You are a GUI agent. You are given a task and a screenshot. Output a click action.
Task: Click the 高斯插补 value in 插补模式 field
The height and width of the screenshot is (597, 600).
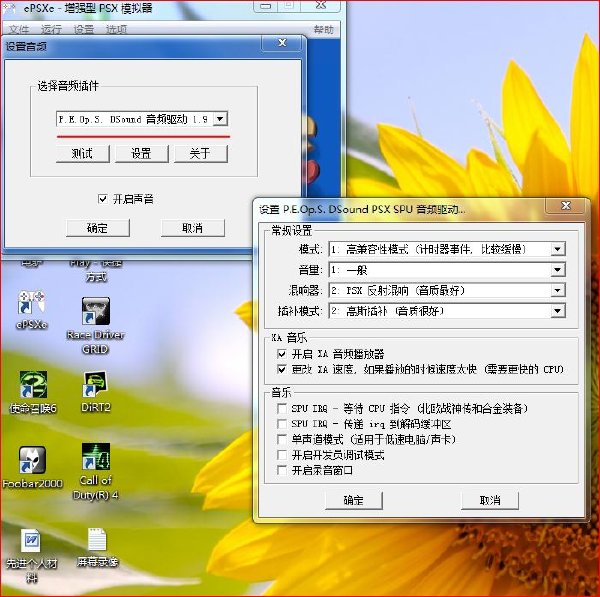point(367,311)
